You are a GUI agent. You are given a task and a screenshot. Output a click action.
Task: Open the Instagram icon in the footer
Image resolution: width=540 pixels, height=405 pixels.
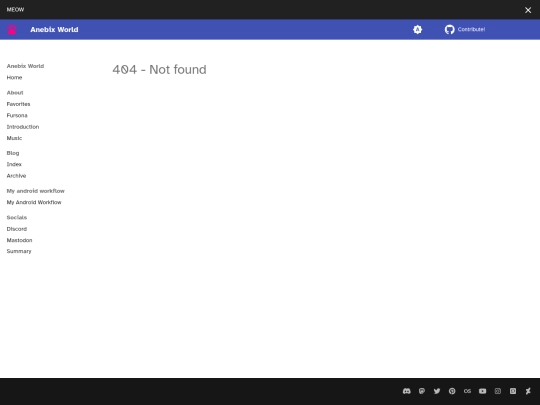click(x=498, y=391)
